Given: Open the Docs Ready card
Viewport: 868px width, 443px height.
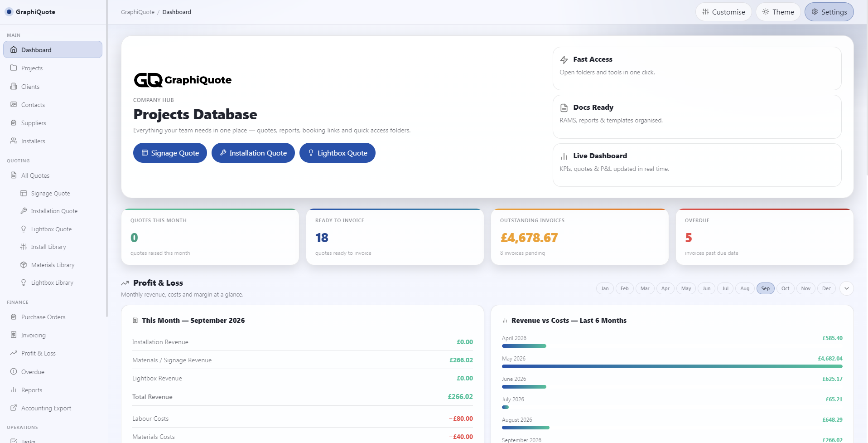Looking at the screenshot, I should [x=697, y=117].
